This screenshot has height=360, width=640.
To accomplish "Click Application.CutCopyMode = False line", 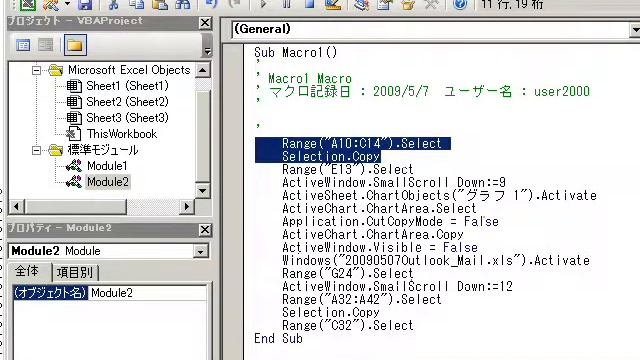I will coord(390,222).
